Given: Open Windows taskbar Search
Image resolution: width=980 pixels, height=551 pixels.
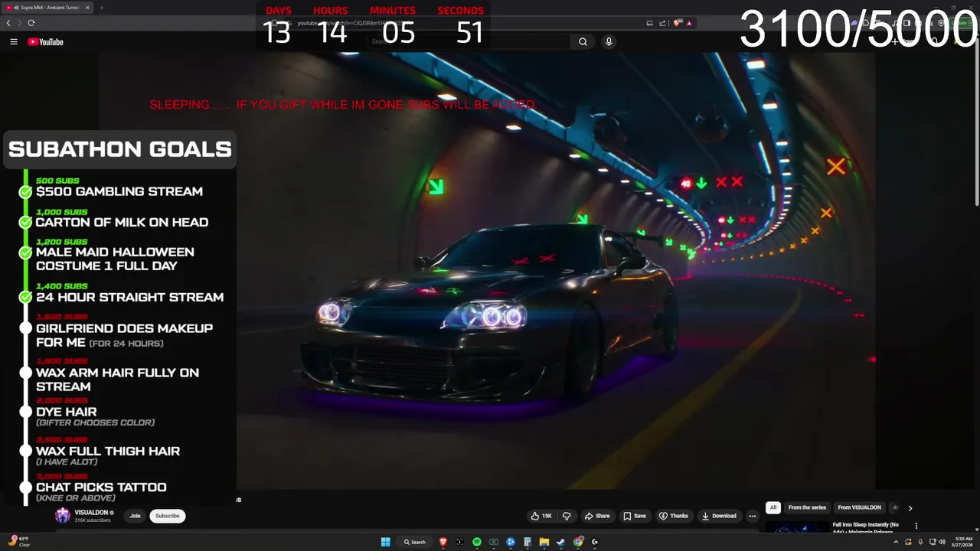Looking at the screenshot, I should tap(415, 542).
